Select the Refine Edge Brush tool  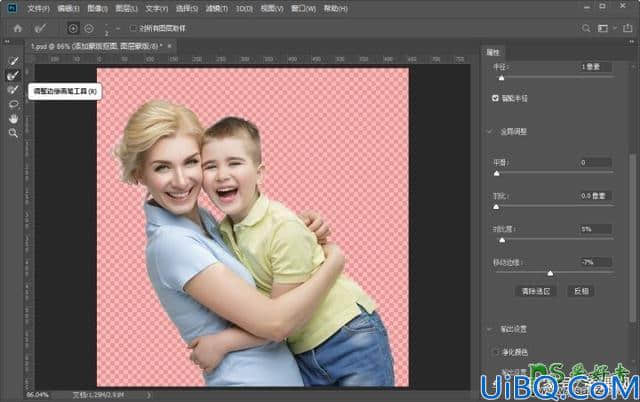coord(13,76)
